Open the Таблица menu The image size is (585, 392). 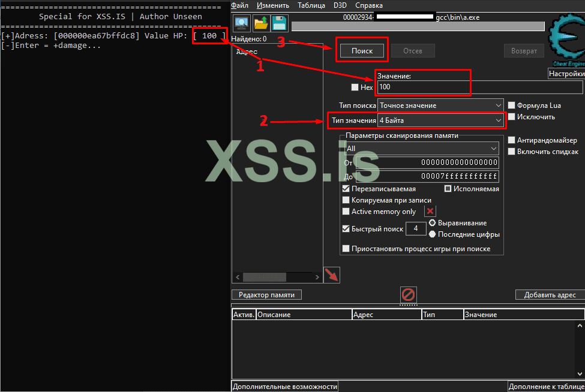click(311, 5)
